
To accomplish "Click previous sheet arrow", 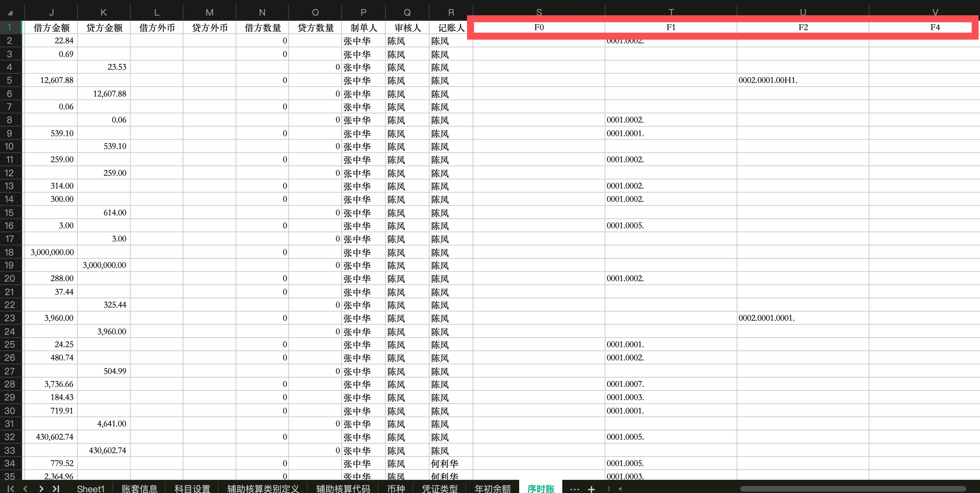I will 25,488.
